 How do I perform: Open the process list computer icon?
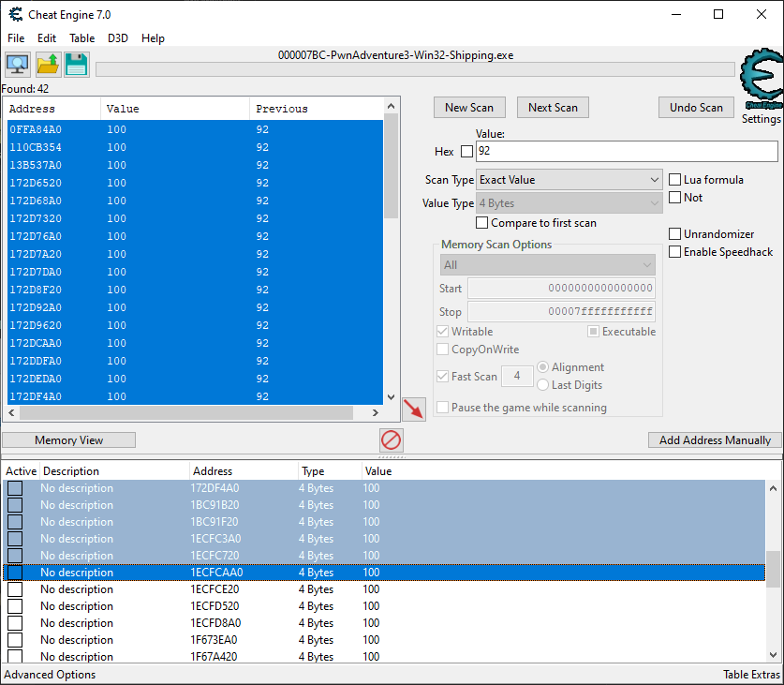pyautogui.click(x=18, y=65)
